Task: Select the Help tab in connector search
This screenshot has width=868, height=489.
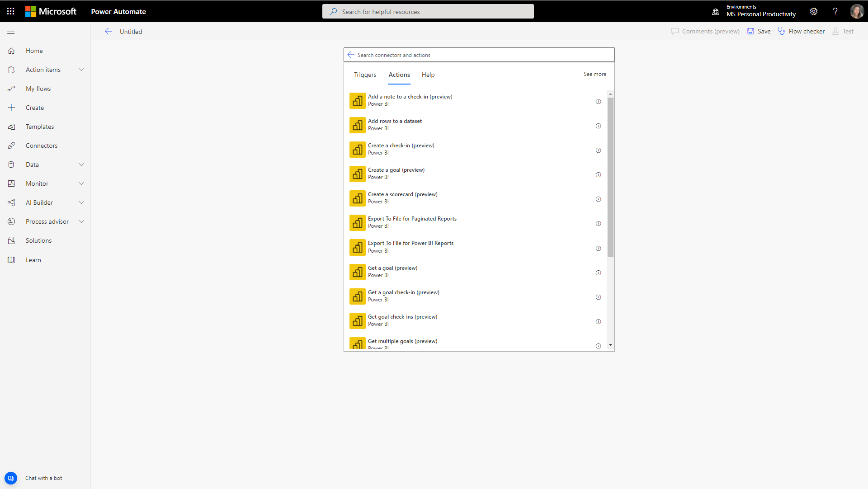Action: coord(428,75)
